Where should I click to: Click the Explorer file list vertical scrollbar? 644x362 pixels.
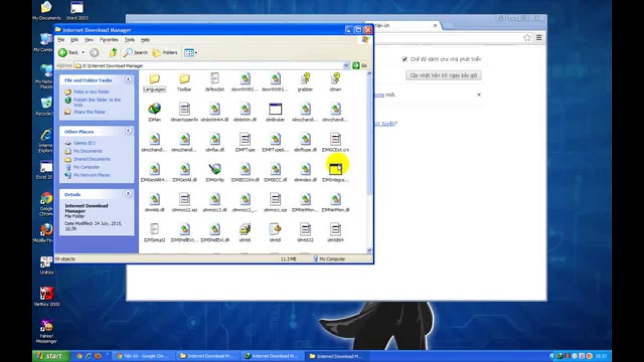coord(370,161)
